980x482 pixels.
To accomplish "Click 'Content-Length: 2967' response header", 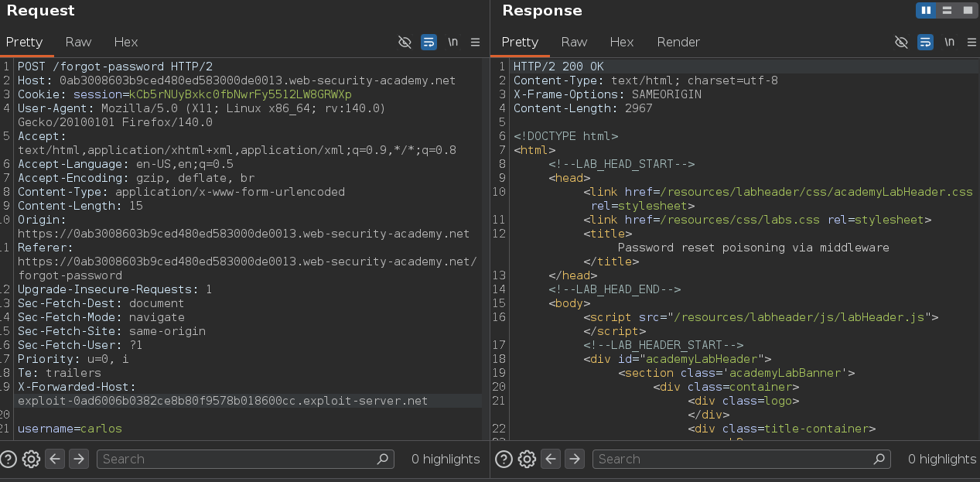I will click(x=583, y=108).
